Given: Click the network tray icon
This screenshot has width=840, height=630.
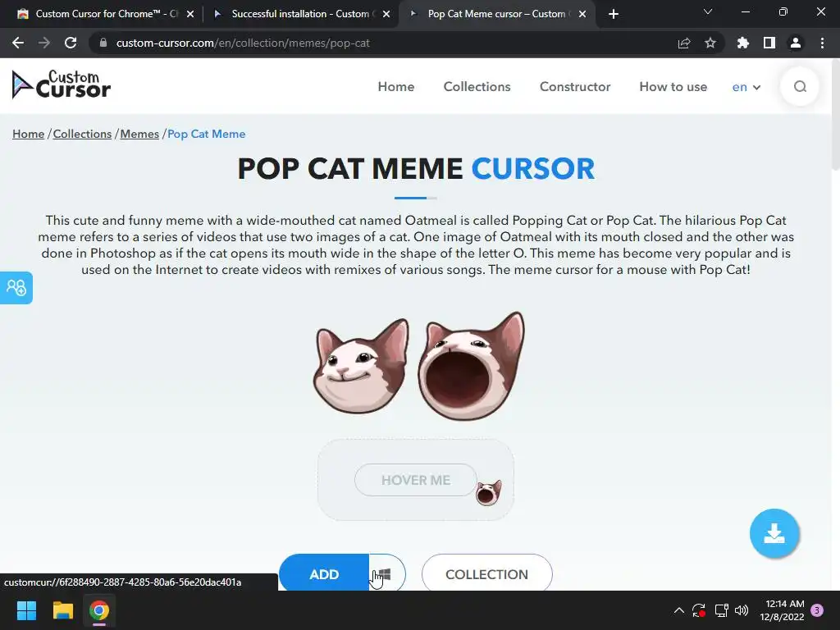Looking at the screenshot, I should pyautogui.click(x=721, y=610).
